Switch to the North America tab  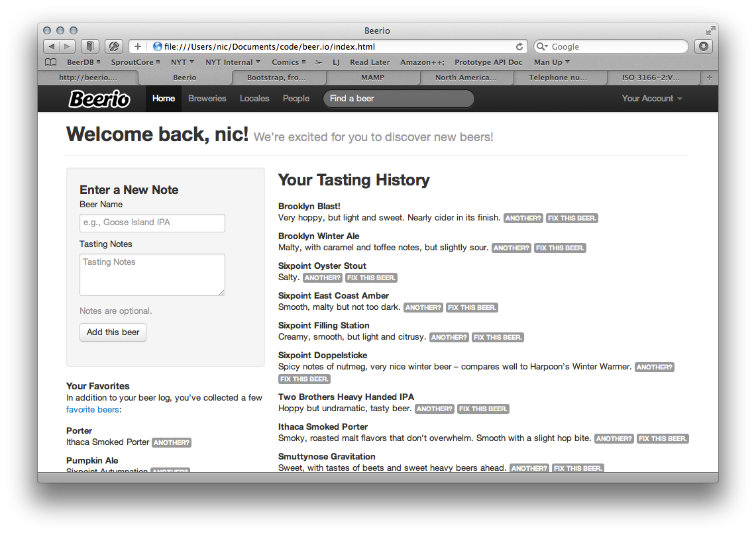coord(466,77)
